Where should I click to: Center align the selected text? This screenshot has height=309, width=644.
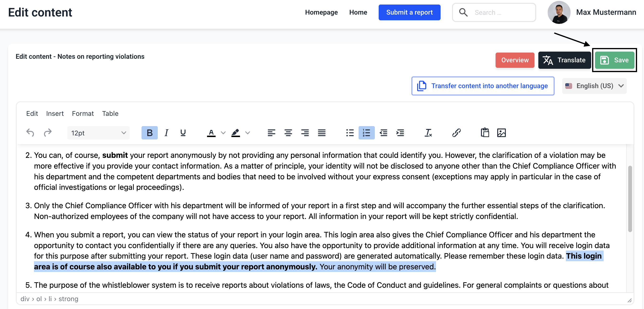pyautogui.click(x=288, y=133)
